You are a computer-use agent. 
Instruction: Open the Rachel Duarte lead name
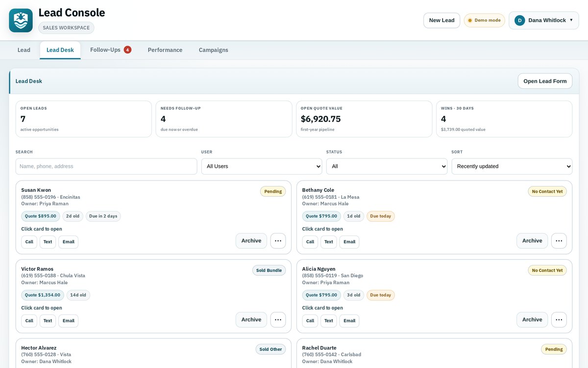(319, 348)
